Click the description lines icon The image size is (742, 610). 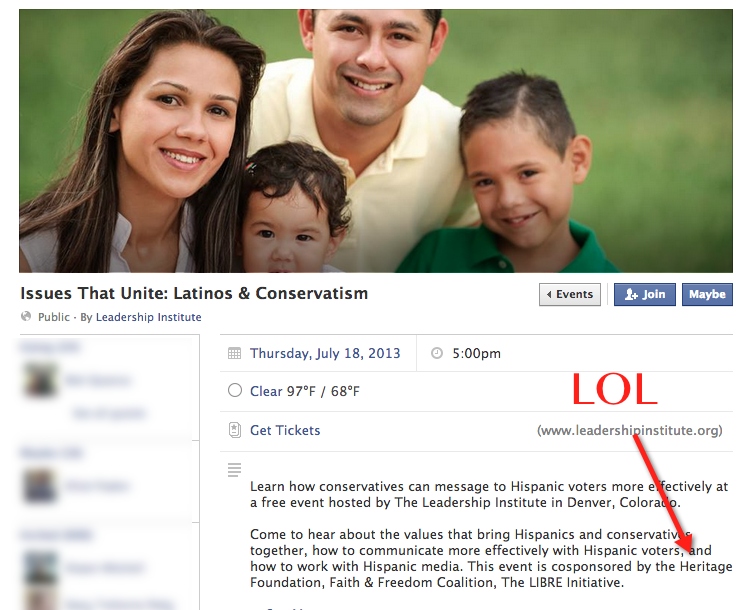234,469
